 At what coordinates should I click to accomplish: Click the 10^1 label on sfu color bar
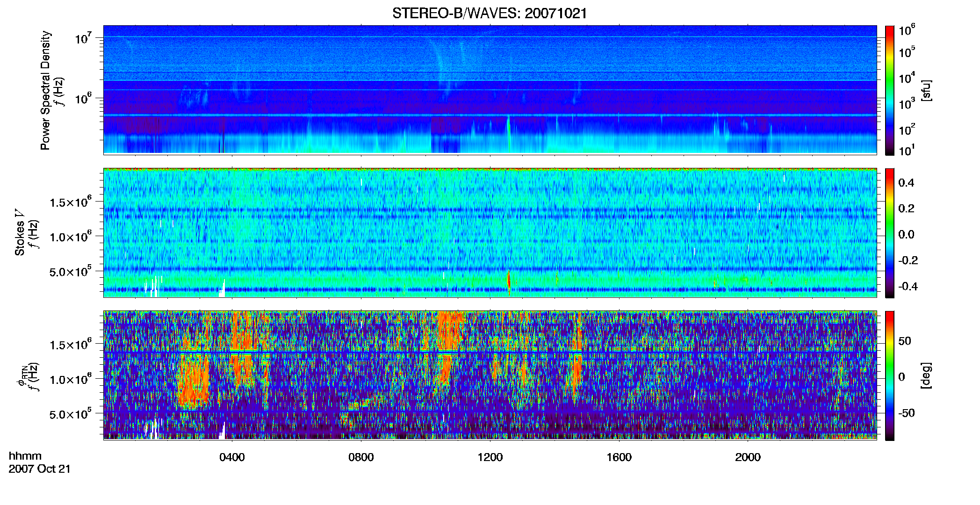(907, 150)
